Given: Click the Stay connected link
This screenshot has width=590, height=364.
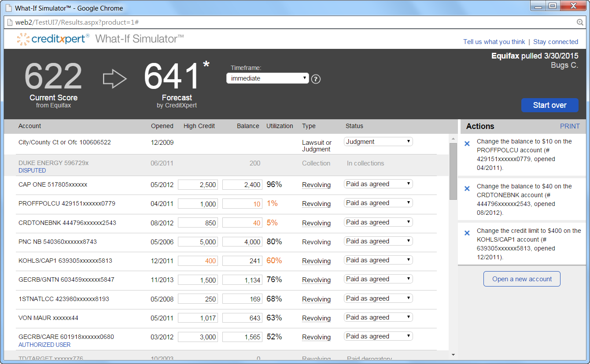Looking at the screenshot, I should [x=555, y=42].
